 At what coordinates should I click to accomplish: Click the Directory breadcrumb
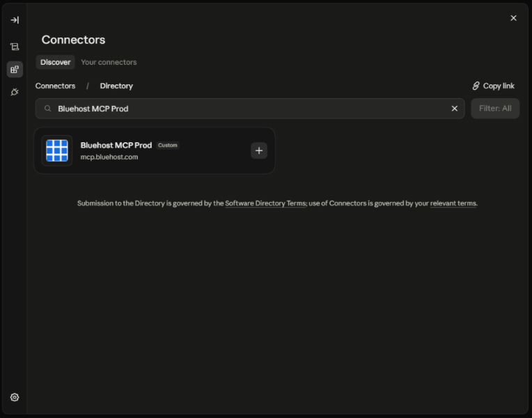(x=116, y=86)
